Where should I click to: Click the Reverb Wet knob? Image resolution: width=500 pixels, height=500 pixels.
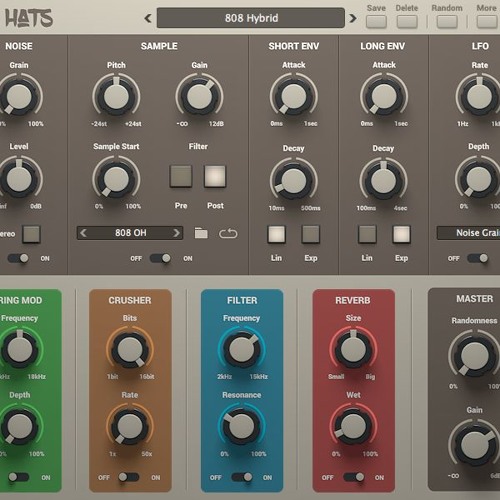pos(353,427)
